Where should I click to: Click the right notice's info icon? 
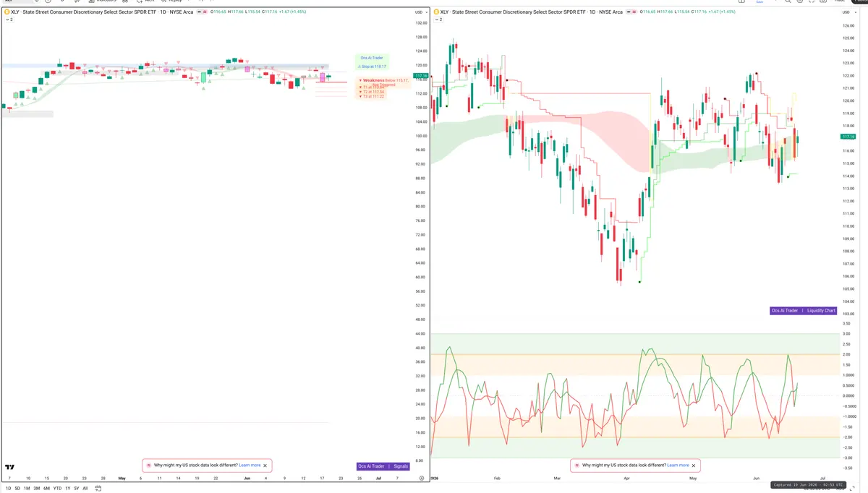(576, 466)
